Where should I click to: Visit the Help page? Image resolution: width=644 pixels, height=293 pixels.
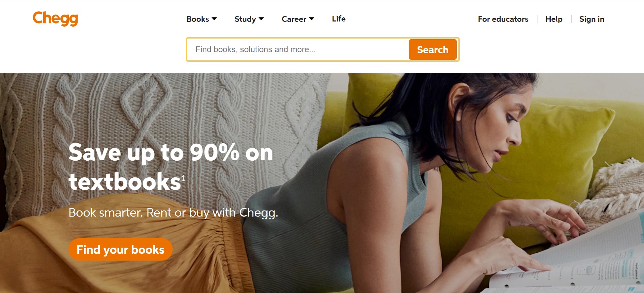(x=554, y=19)
